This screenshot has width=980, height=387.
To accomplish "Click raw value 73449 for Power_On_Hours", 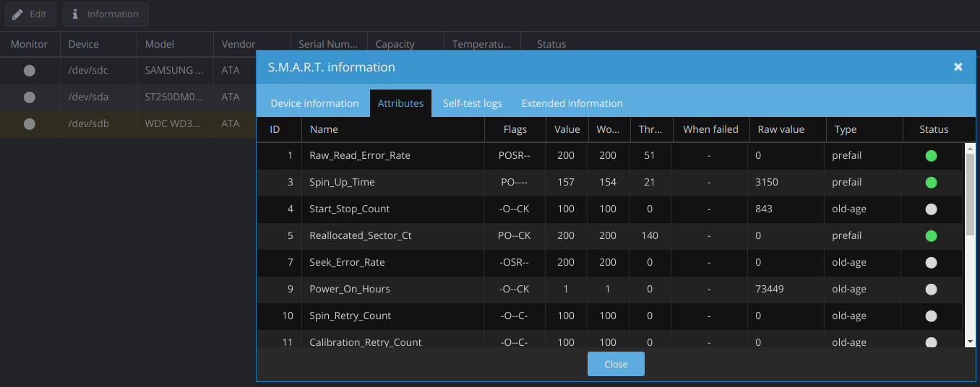I will (770, 290).
